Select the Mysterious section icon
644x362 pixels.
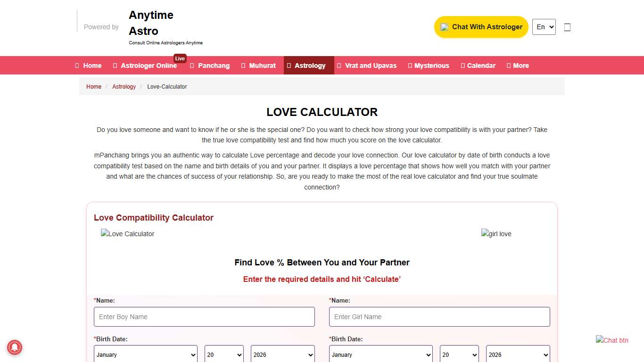click(x=412, y=65)
